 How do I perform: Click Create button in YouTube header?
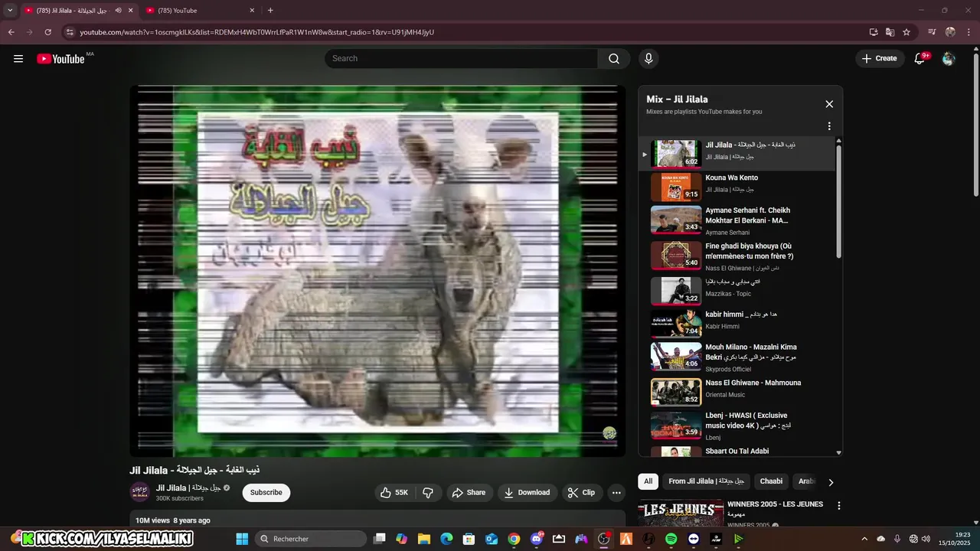click(x=879, y=59)
